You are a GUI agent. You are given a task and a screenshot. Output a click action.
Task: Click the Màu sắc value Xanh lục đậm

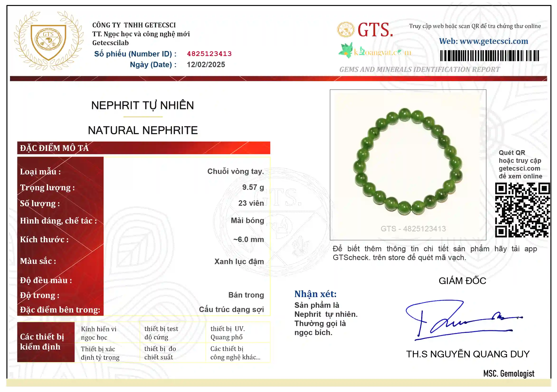click(x=239, y=261)
